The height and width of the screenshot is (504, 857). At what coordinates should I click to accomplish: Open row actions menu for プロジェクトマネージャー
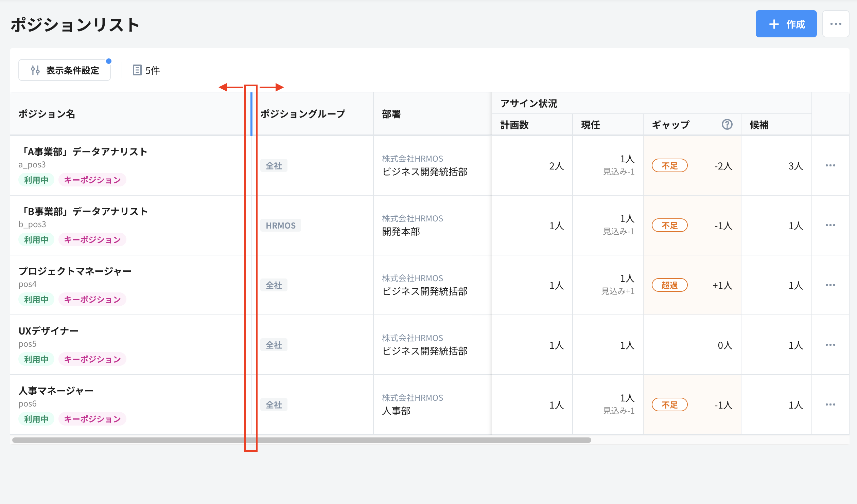[x=830, y=285]
